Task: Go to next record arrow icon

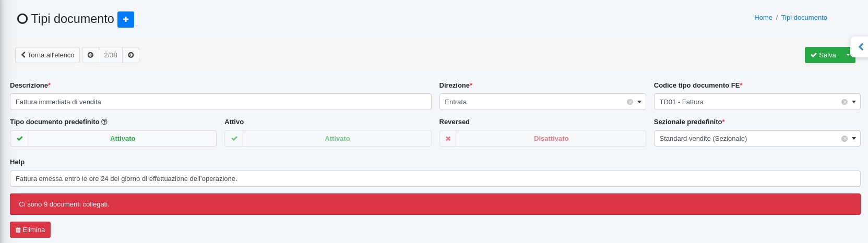Action: tap(131, 55)
